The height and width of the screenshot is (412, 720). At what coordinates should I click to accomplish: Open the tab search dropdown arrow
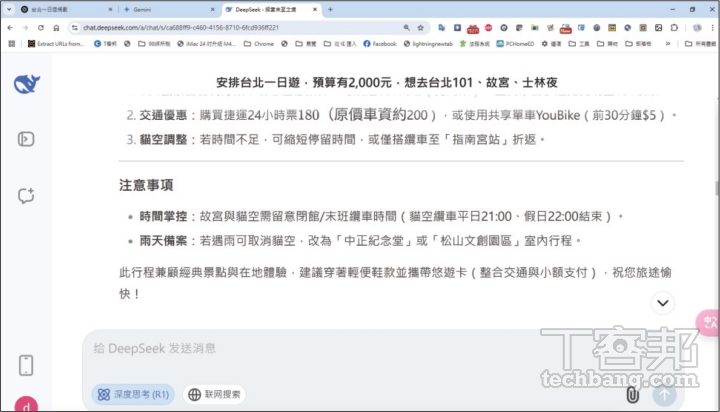[9, 9]
